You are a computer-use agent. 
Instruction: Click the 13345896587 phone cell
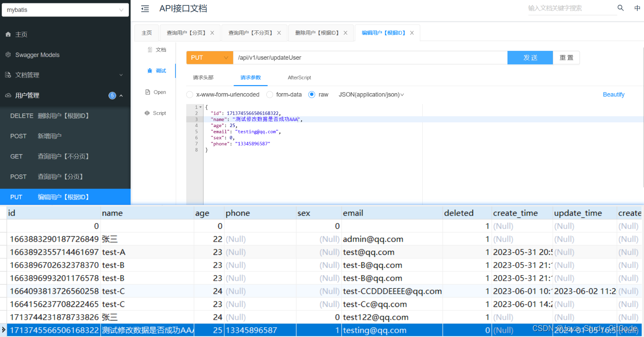(x=260, y=330)
